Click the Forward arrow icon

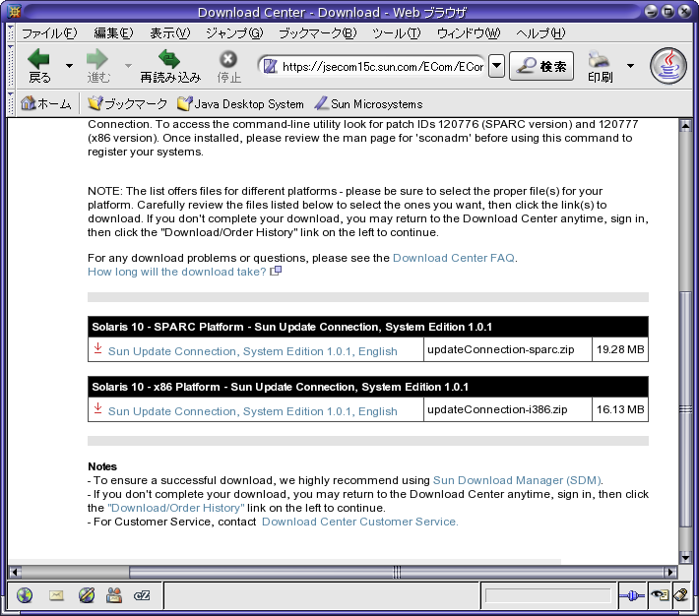point(97,59)
